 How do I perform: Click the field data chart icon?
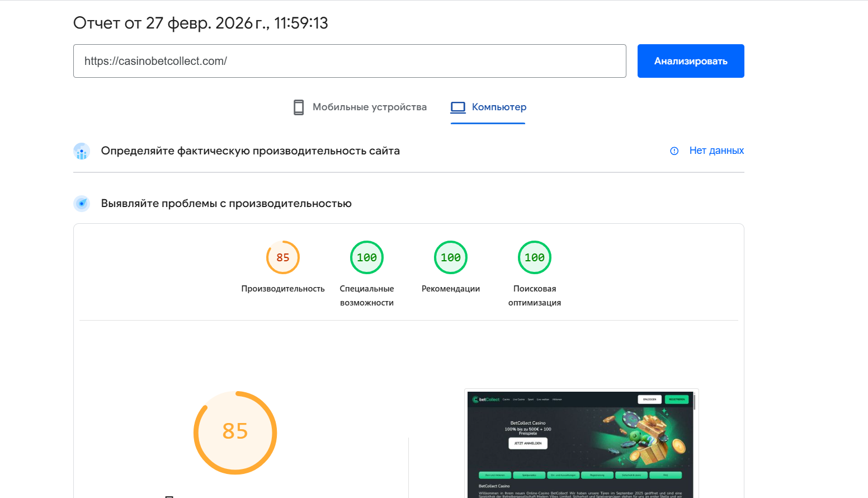pyautogui.click(x=82, y=151)
